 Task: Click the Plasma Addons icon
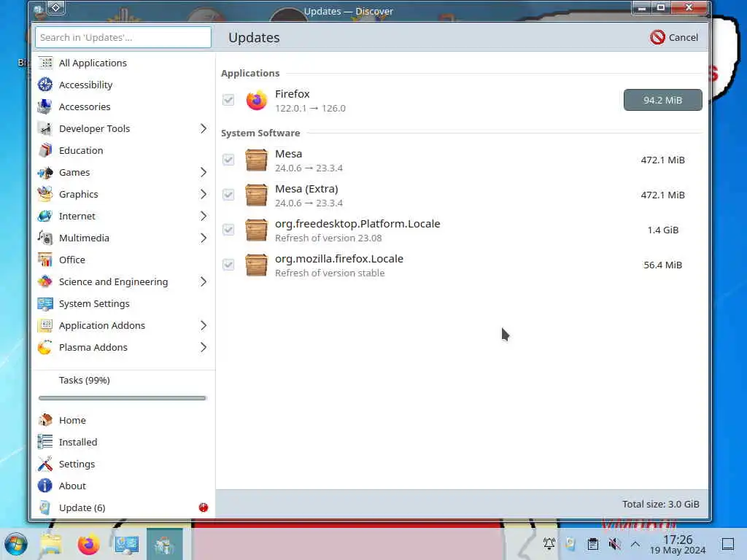(45, 348)
